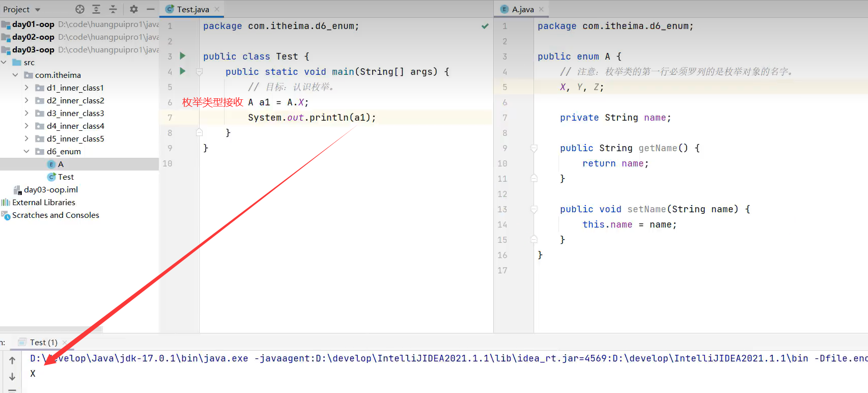868x393 pixels.
Task: Click run gutter arrow beside class Test
Action: [x=183, y=56]
